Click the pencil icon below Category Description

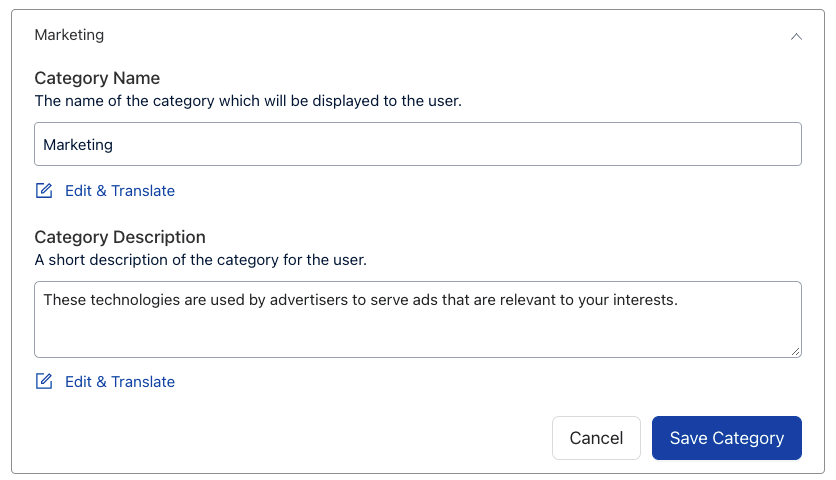pyautogui.click(x=44, y=382)
